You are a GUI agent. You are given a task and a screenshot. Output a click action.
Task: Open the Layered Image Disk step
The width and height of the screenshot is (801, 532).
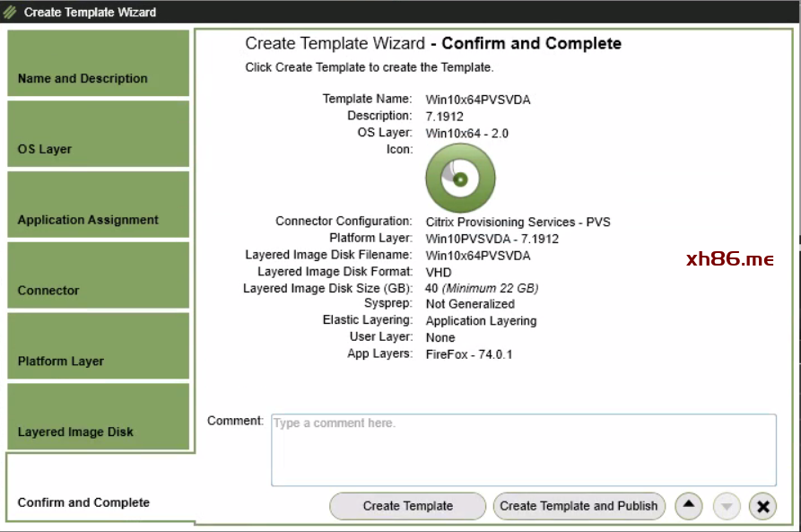click(x=99, y=417)
